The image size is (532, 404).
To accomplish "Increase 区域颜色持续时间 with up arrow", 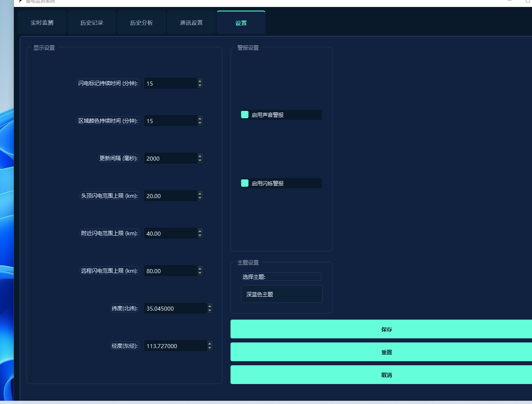I will [x=200, y=118].
